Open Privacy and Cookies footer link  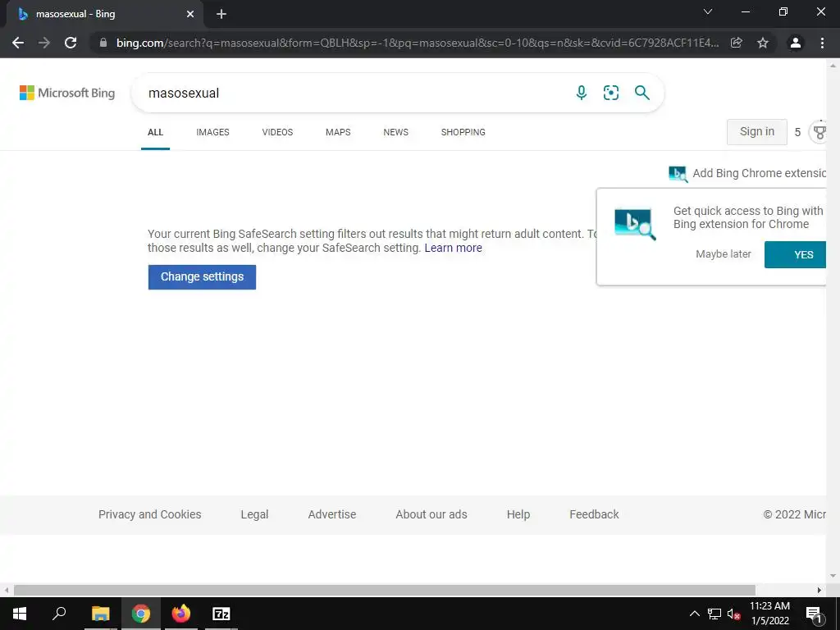(150, 514)
